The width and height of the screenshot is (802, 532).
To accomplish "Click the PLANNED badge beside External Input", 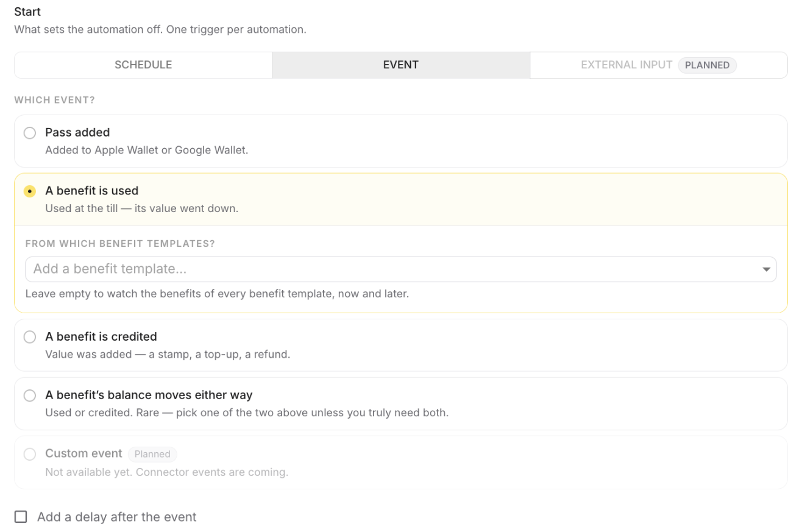I will tap(707, 65).
